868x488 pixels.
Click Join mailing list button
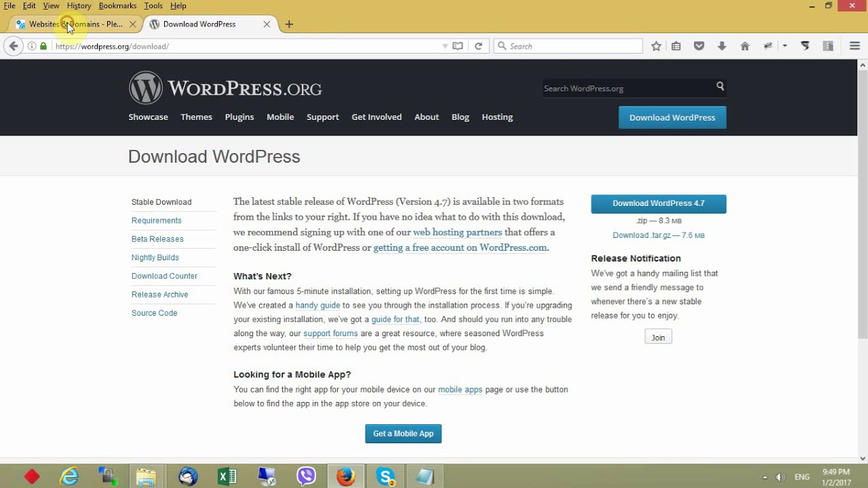(x=658, y=338)
